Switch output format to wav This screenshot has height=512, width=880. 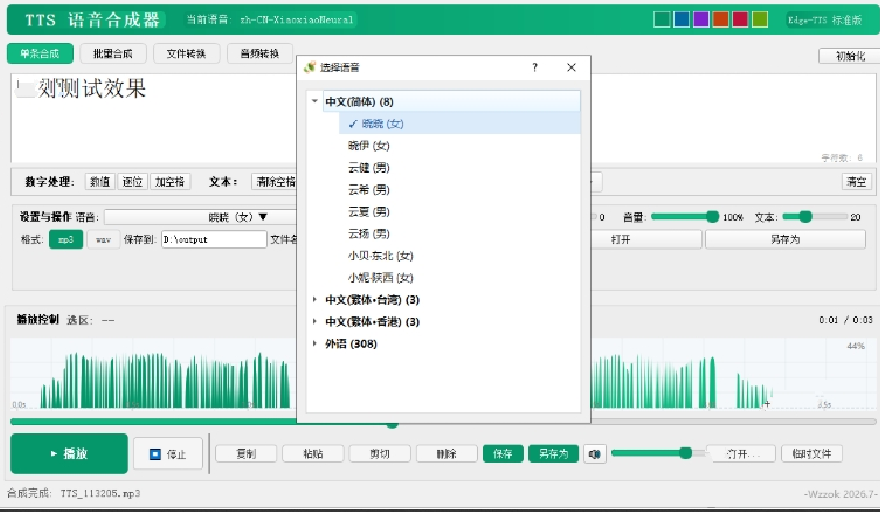103,240
